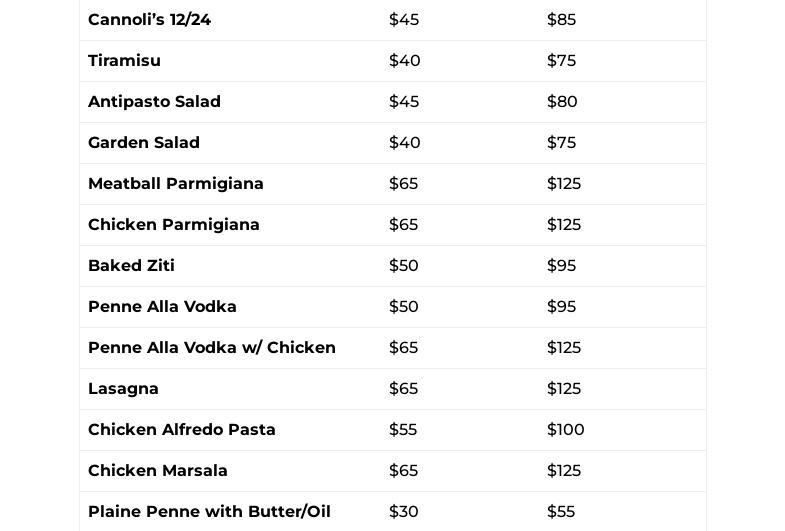Click the Lasagna $65 price
The height and width of the screenshot is (531, 785).
tap(404, 389)
